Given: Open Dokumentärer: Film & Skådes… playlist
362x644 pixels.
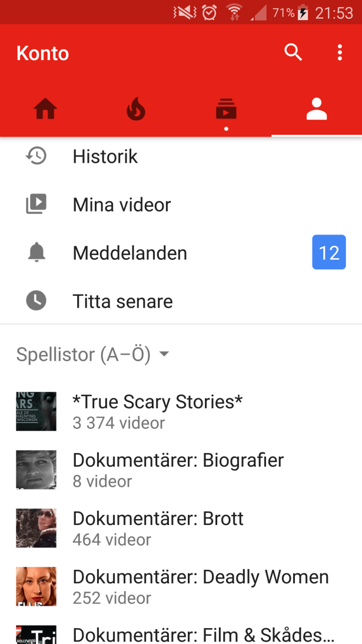Looking at the screenshot, I should coord(203,635).
